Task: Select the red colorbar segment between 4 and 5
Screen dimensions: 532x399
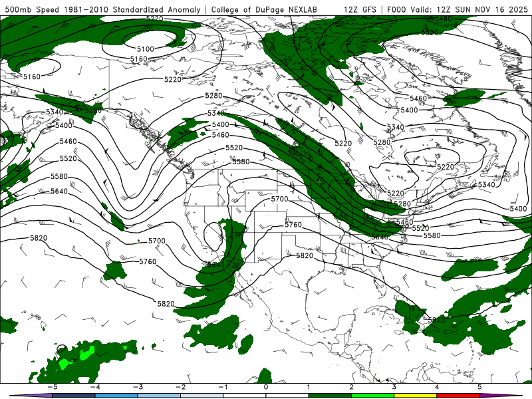Action: pos(458,396)
